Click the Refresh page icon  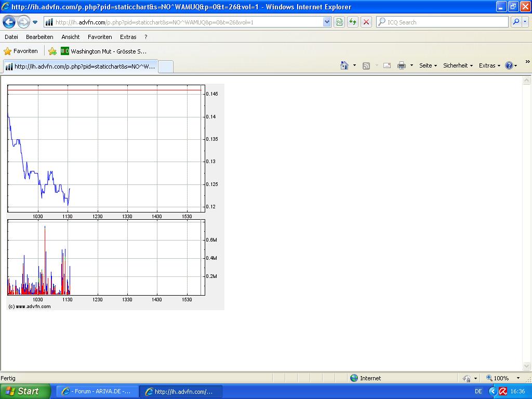pyautogui.click(x=353, y=22)
